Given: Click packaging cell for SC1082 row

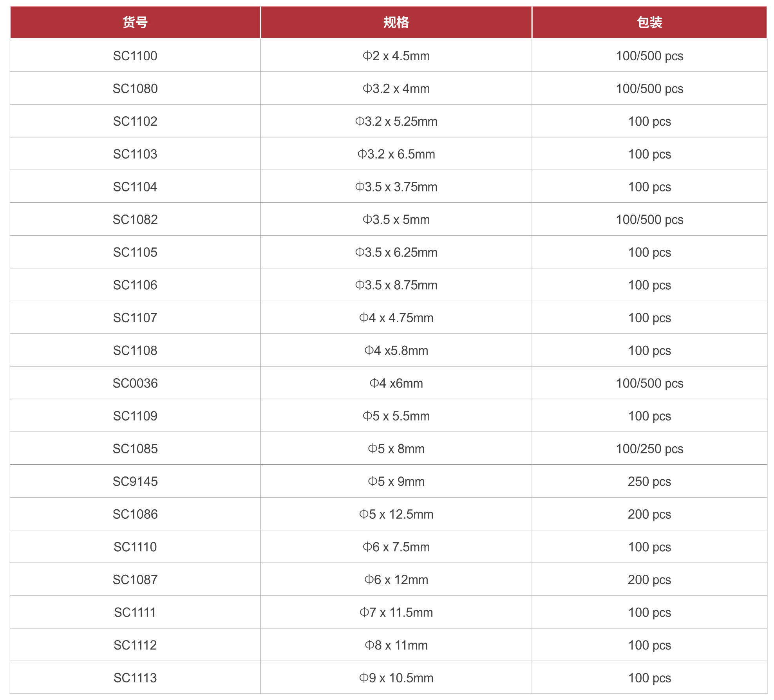Looking at the screenshot, I should pyautogui.click(x=649, y=220).
